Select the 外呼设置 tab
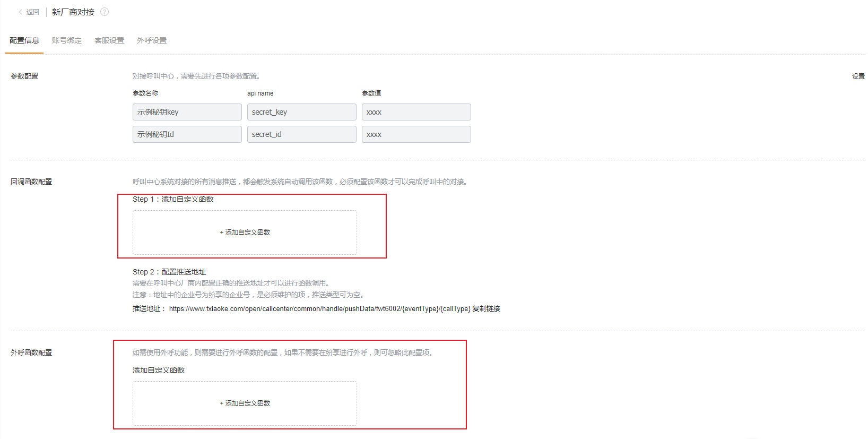This screenshot has height=439, width=868. pyautogui.click(x=152, y=41)
